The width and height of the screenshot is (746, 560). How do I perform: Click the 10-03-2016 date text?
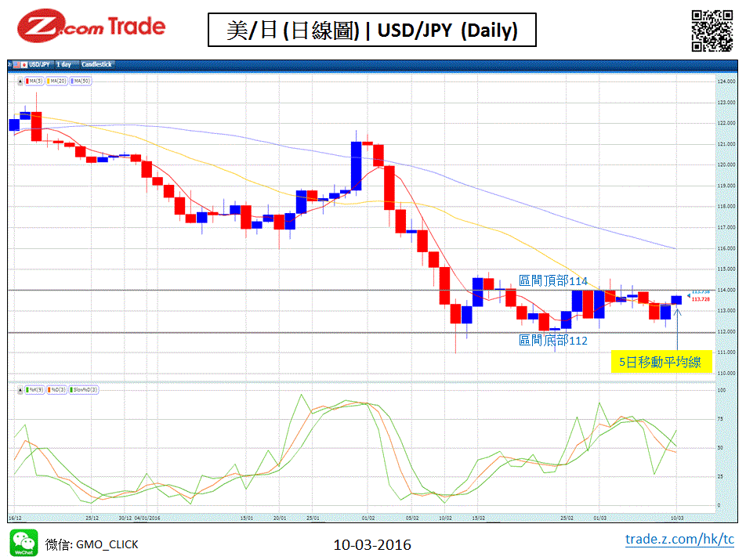(372, 545)
